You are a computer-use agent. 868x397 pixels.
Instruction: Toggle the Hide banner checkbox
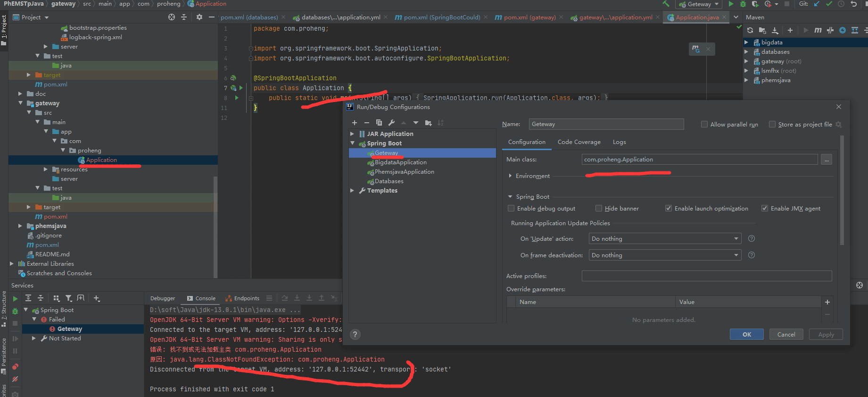[x=599, y=208]
